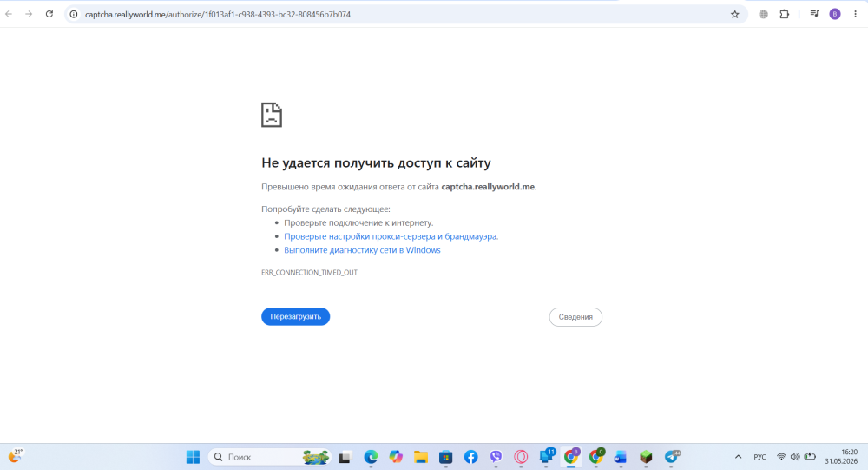Open the battery status tray icon
Viewport: 868px width, 470px height.
810,457
